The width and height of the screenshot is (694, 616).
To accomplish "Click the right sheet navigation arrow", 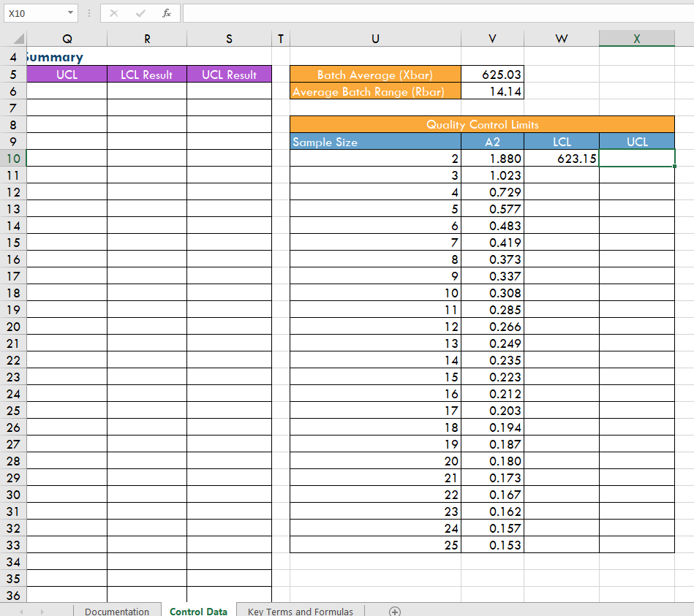I will tap(42, 612).
